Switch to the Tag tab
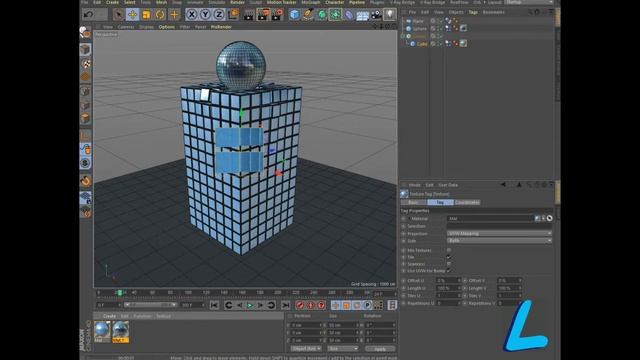 (x=440, y=202)
